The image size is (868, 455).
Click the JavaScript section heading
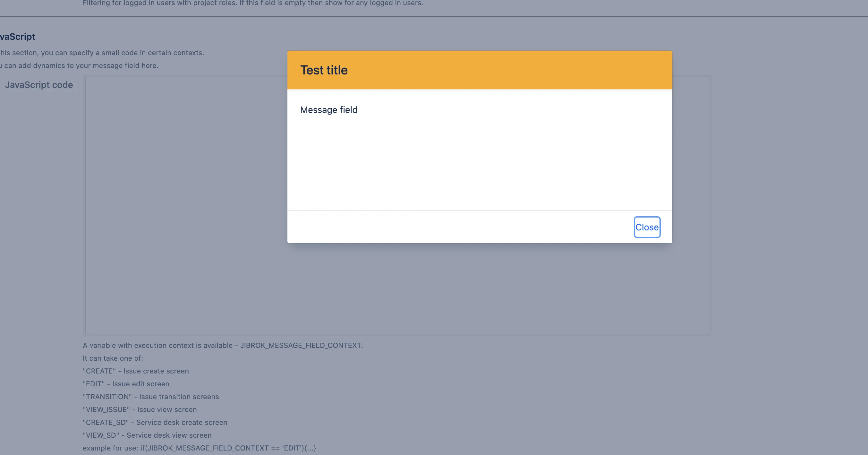click(x=18, y=36)
